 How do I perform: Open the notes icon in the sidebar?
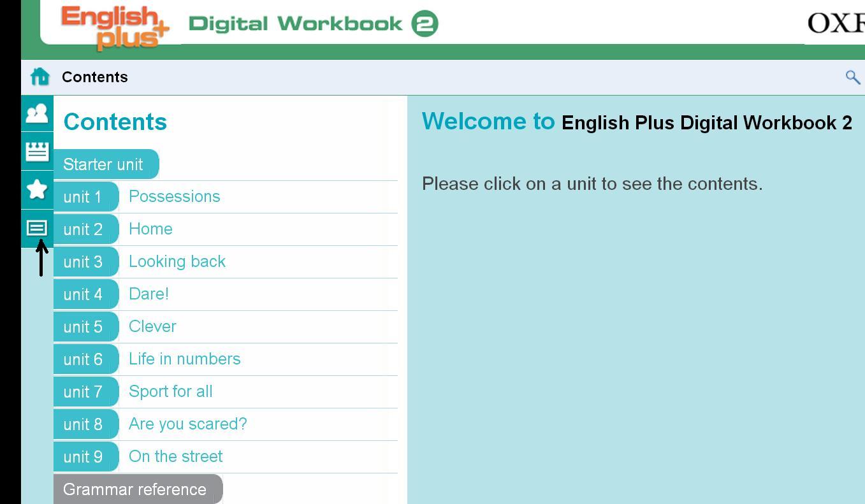(x=37, y=227)
